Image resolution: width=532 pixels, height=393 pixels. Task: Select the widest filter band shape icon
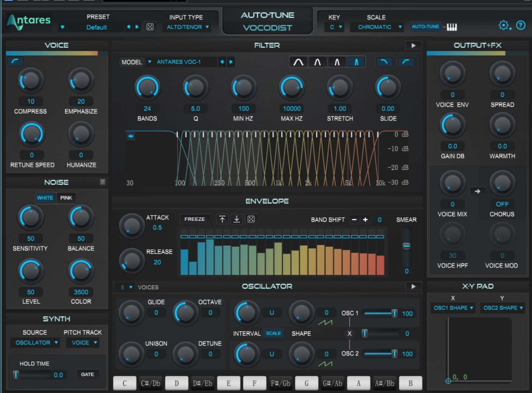click(x=299, y=62)
